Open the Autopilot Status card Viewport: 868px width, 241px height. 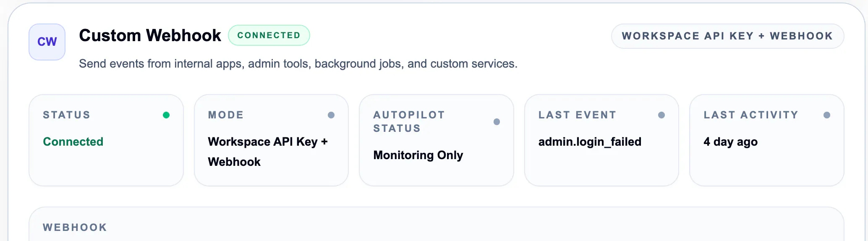[x=437, y=140]
